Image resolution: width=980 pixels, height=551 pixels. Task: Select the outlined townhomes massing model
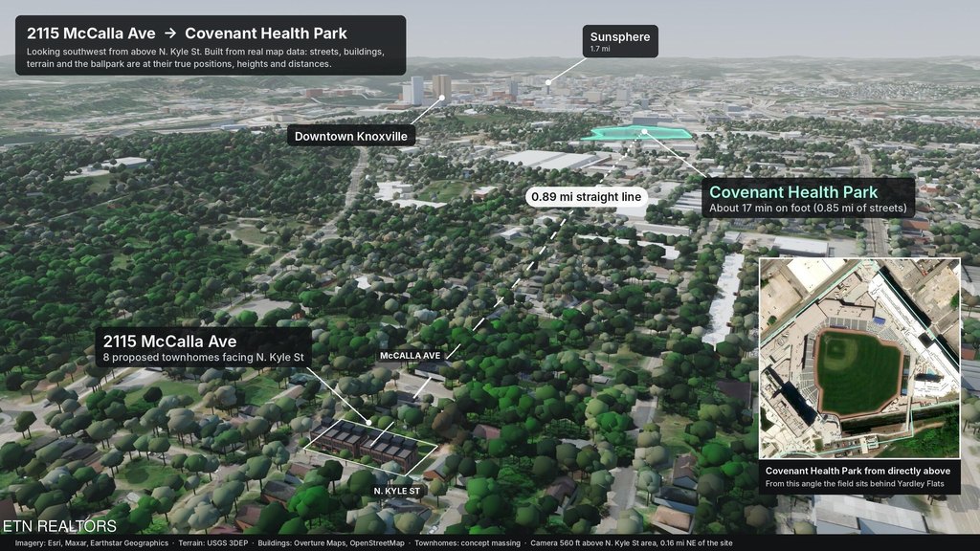click(x=368, y=446)
